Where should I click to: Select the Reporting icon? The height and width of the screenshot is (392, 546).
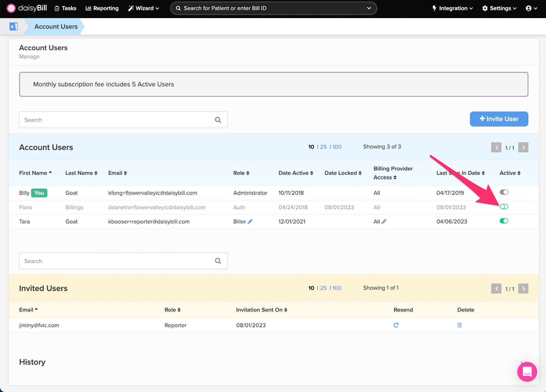pyautogui.click(x=88, y=8)
